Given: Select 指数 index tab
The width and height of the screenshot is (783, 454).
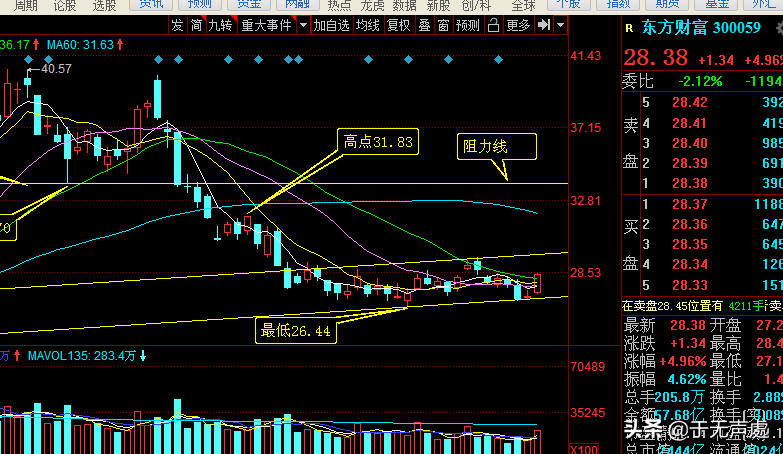Looking at the screenshot, I should [x=618, y=4].
